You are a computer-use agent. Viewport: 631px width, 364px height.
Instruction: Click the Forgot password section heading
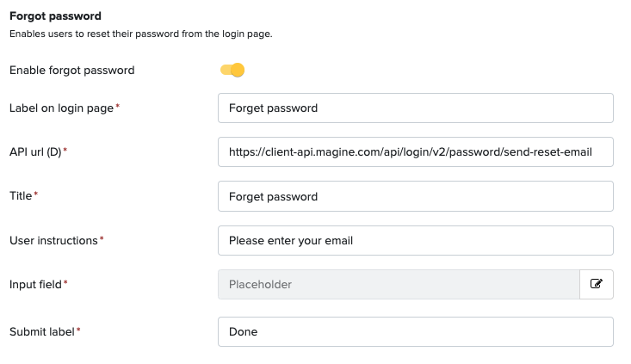point(56,16)
